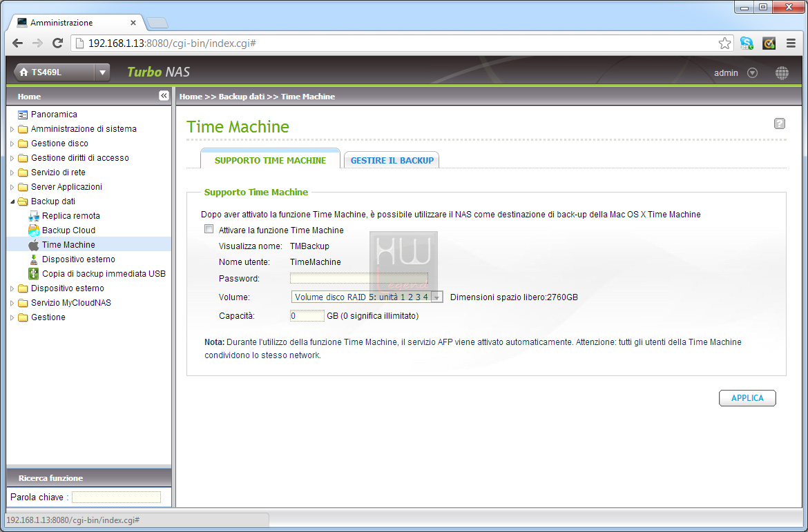
Task: Open Panoramica in the sidebar
Action: pos(54,115)
